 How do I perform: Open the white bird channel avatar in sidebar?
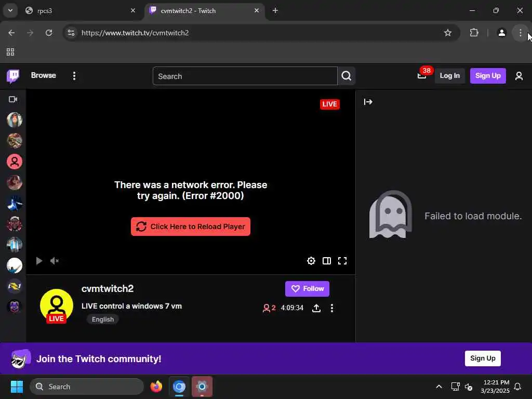[x=14, y=265]
